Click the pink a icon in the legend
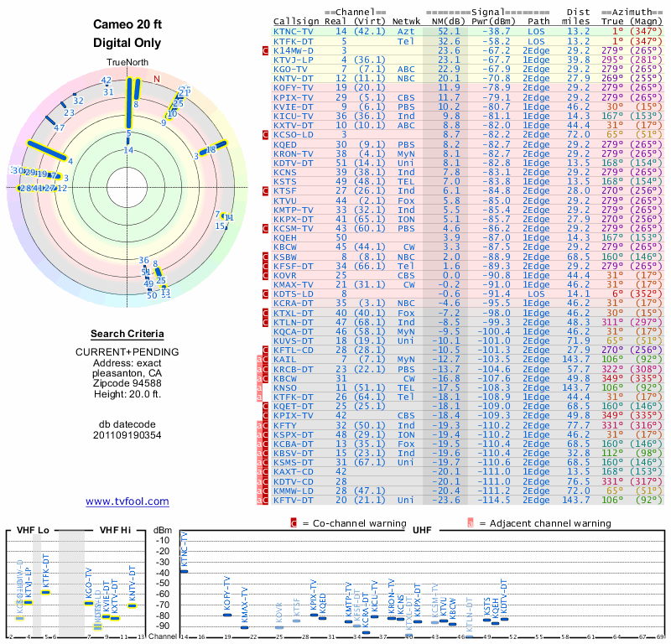The height and width of the screenshot is (644, 671). click(471, 523)
